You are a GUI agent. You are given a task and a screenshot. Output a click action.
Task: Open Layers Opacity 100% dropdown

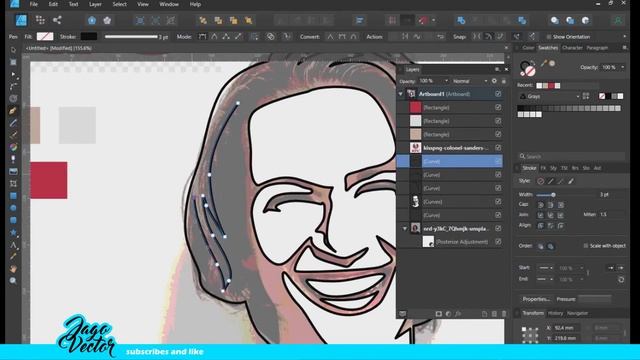[x=434, y=81]
